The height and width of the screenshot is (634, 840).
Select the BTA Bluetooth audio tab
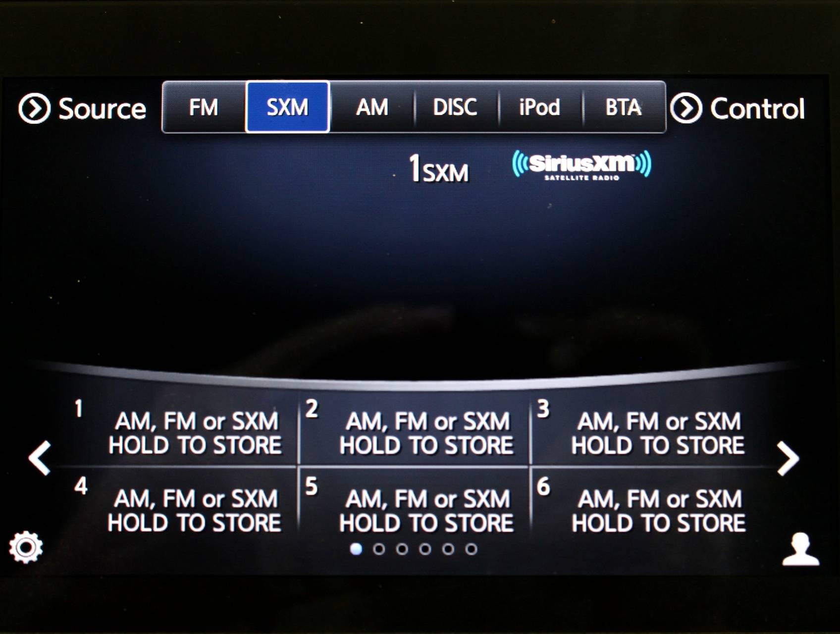(623, 107)
